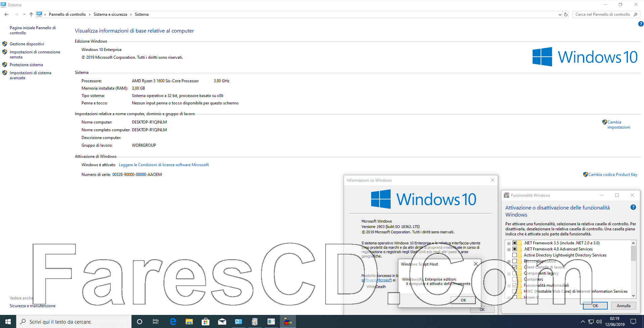
Task: Open Sicurezza e manutenzione link
Action: [x=33, y=306]
